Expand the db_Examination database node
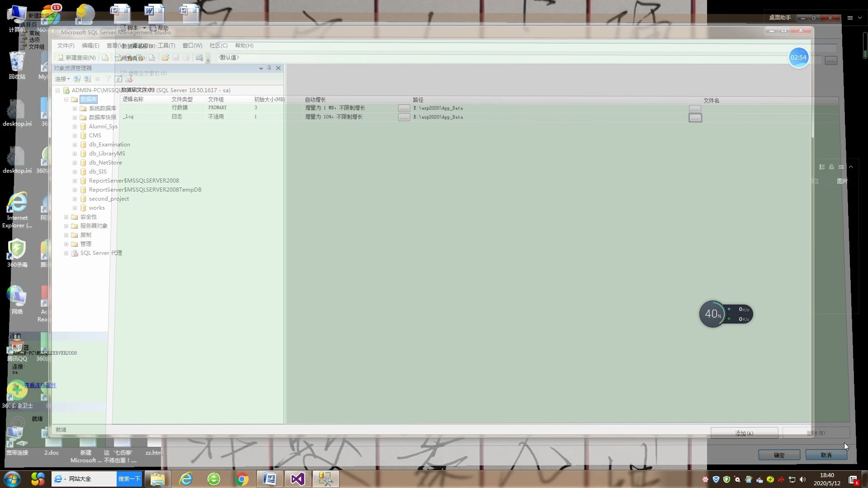This screenshot has height=488, width=868. point(75,145)
